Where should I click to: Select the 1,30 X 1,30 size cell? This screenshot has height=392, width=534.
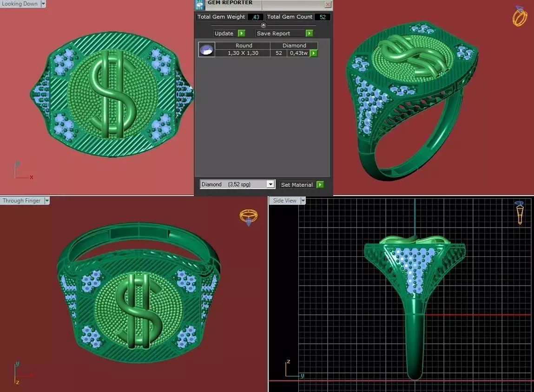[243, 53]
